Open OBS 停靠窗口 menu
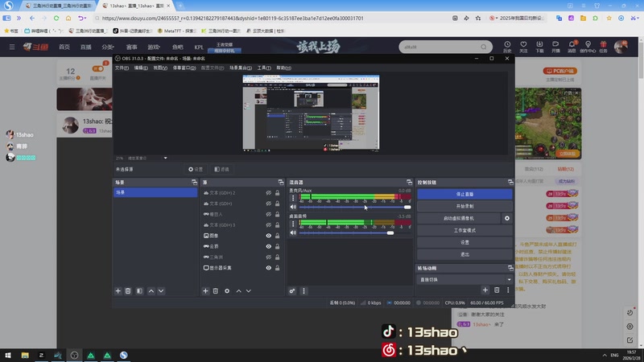Viewport: 644px width, 362px height. 184,68
